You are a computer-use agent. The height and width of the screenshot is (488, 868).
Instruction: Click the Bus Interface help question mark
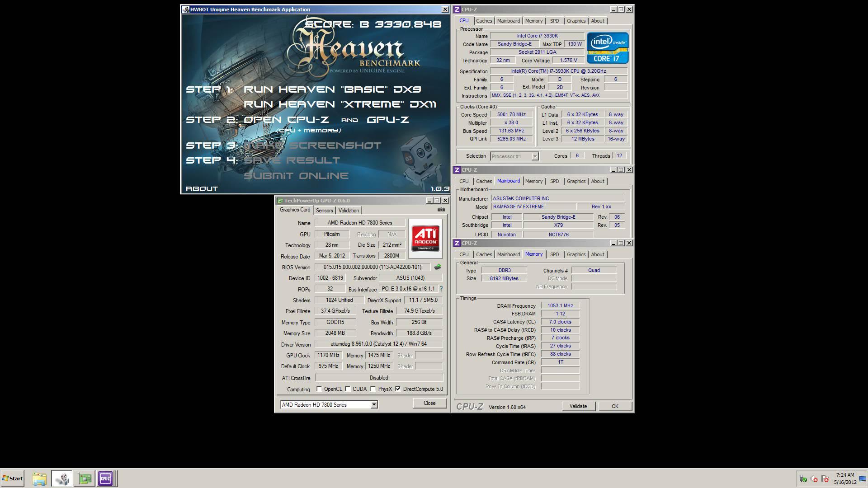click(x=441, y=289)
